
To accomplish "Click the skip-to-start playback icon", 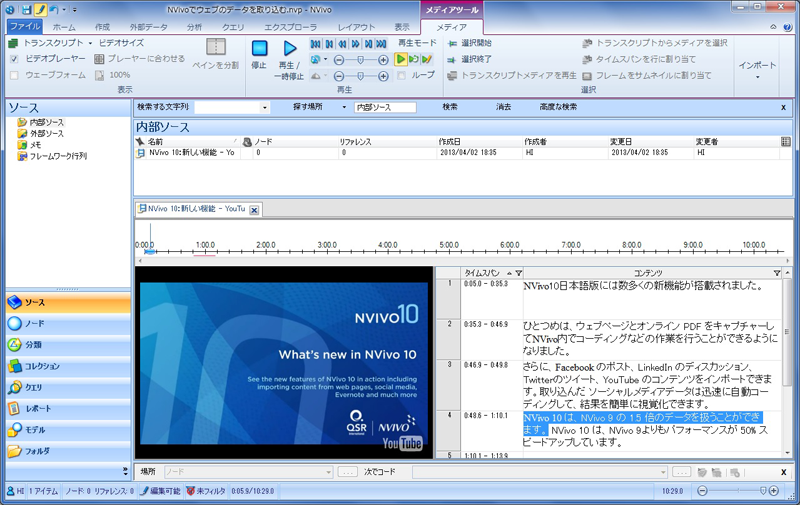I will (x=316, y=44).
